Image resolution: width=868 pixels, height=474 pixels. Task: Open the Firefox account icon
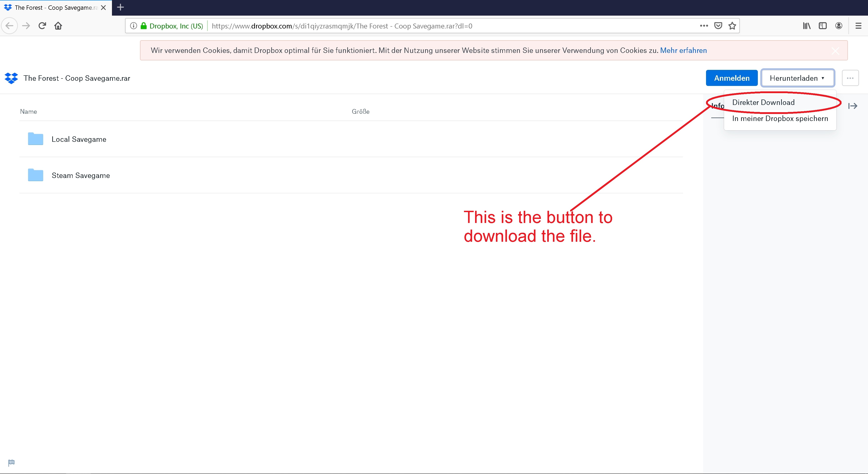[839, 26]
